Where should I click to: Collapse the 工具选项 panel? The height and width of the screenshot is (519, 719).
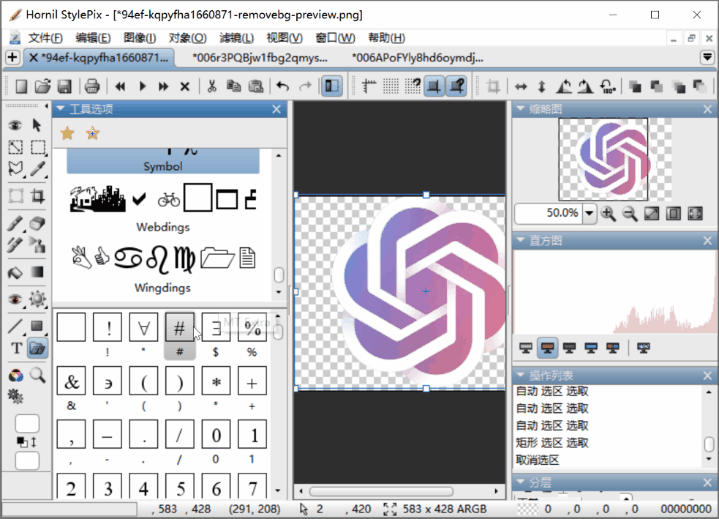60,109
